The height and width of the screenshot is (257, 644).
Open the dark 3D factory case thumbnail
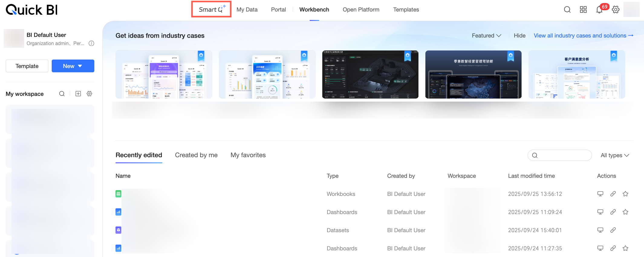370,74
